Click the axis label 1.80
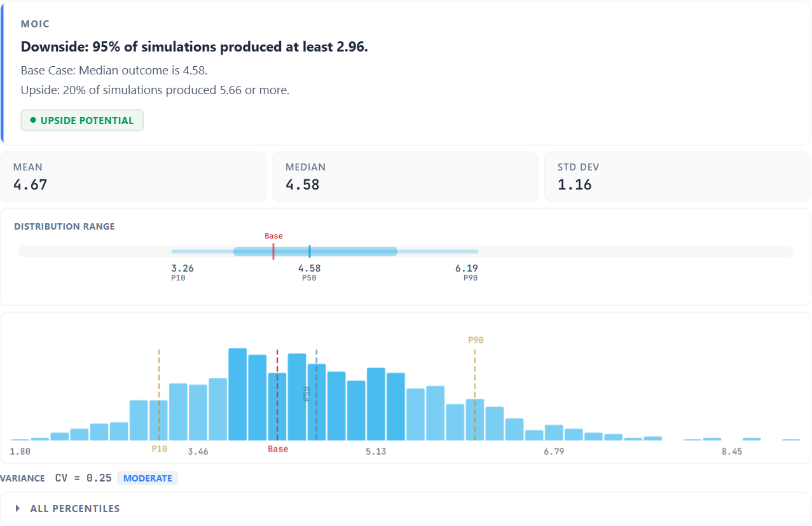The width and height of the screenshot is (812, 526). pyautogui.click(x=20, y=452)
